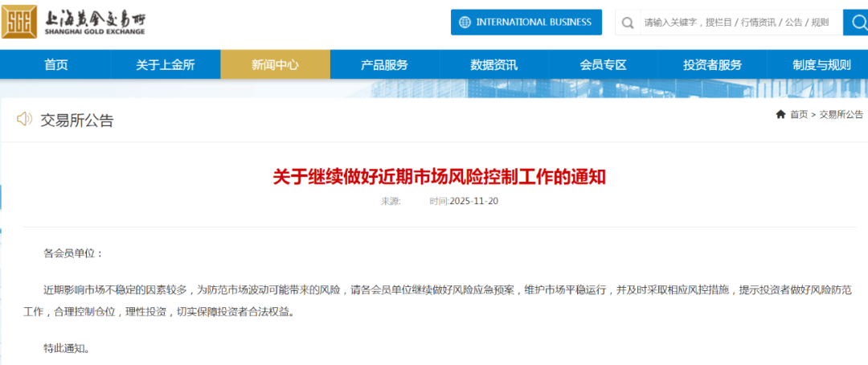Open the 会员专区 navigation menu
Screen dimensions: 868x365
[603, 65]
